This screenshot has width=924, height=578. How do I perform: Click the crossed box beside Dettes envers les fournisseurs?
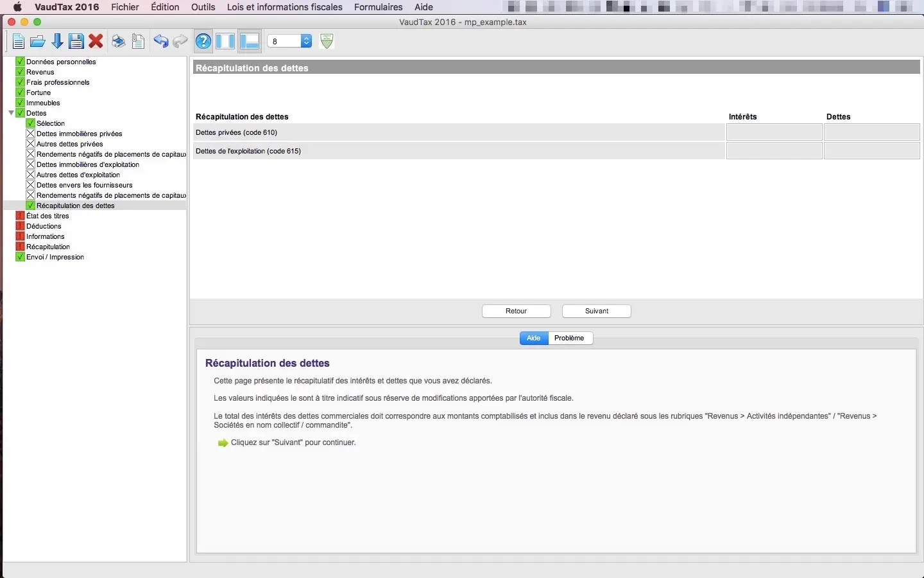pos(30,185)
